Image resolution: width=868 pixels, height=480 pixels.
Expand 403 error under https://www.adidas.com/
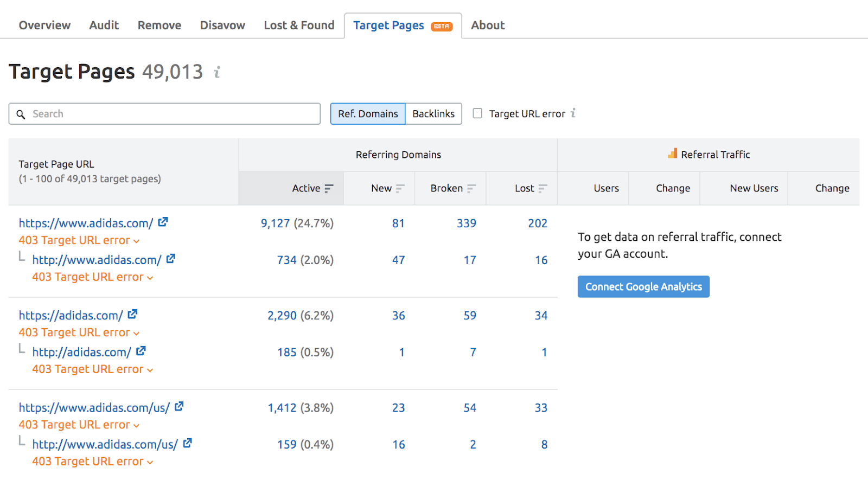(79, 240)
